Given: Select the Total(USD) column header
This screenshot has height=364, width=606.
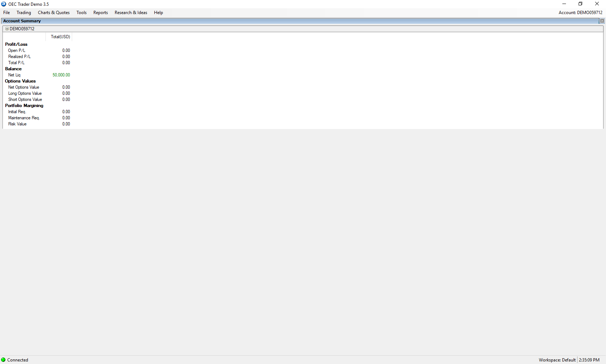Looking at the screenshot, I should click(60, 37).
